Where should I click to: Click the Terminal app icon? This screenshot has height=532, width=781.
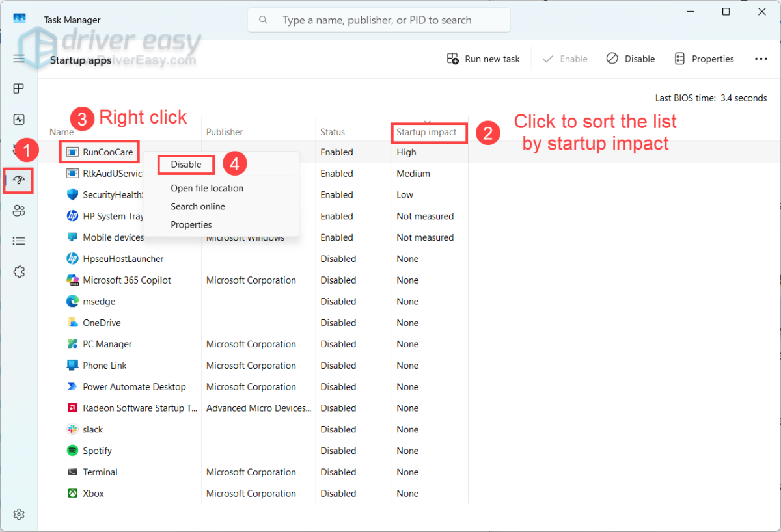click(72, 472)
